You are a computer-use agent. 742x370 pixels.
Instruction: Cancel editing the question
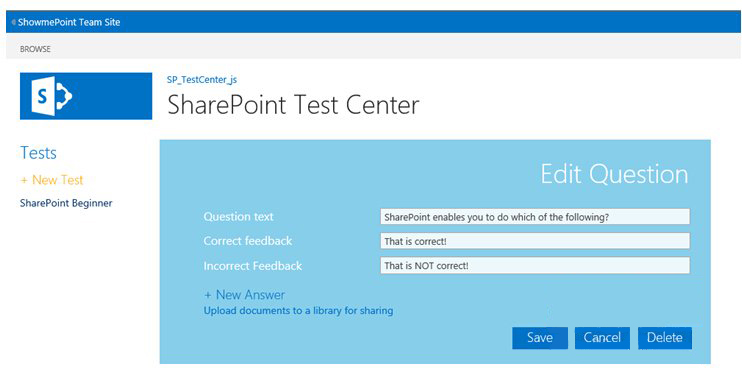[x=602, y=338]
